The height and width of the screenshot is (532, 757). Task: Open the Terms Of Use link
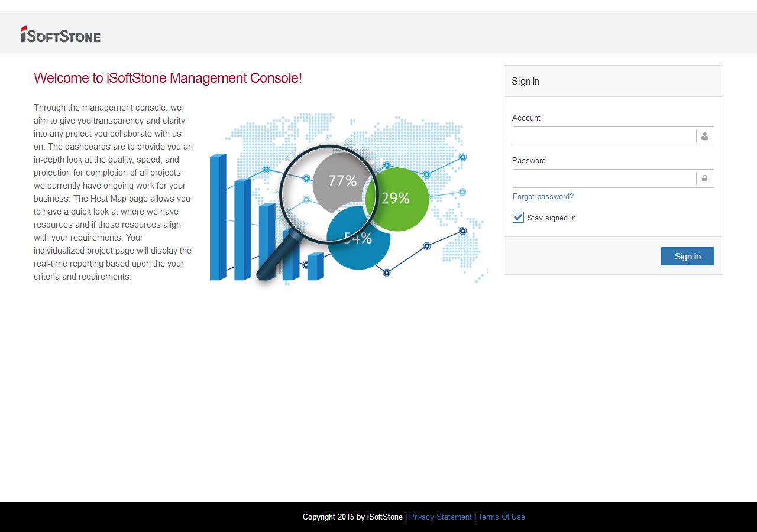[502, 517]
